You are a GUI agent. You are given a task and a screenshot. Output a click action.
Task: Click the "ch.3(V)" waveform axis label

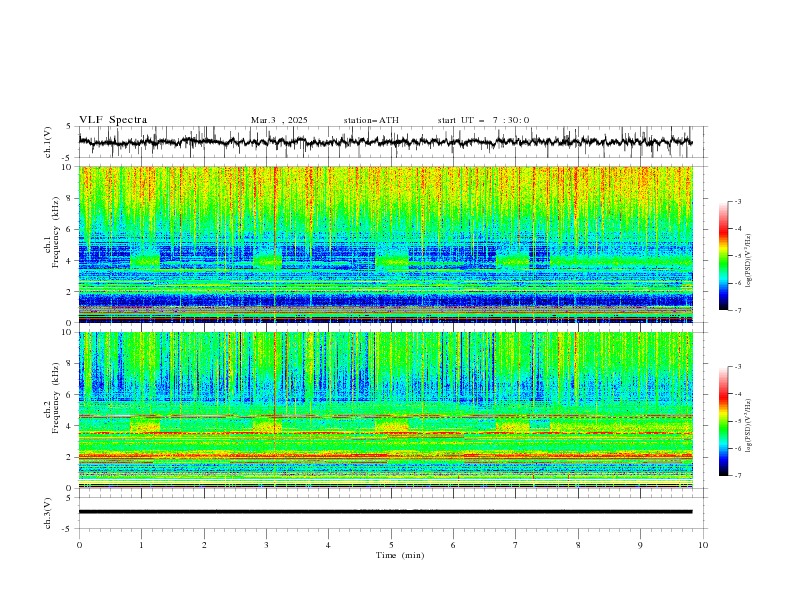(x=48, y=513)
